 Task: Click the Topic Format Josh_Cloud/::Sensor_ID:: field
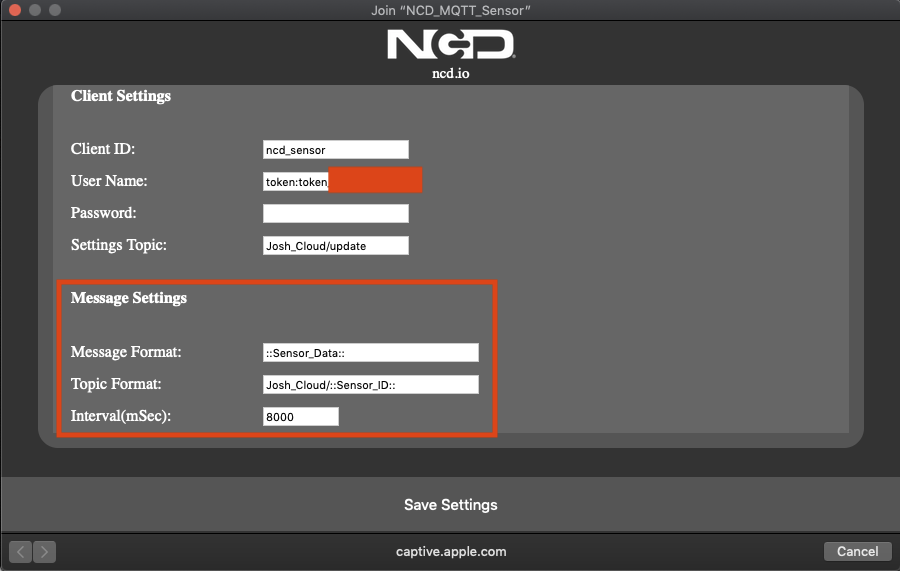(x=371, y=384)
